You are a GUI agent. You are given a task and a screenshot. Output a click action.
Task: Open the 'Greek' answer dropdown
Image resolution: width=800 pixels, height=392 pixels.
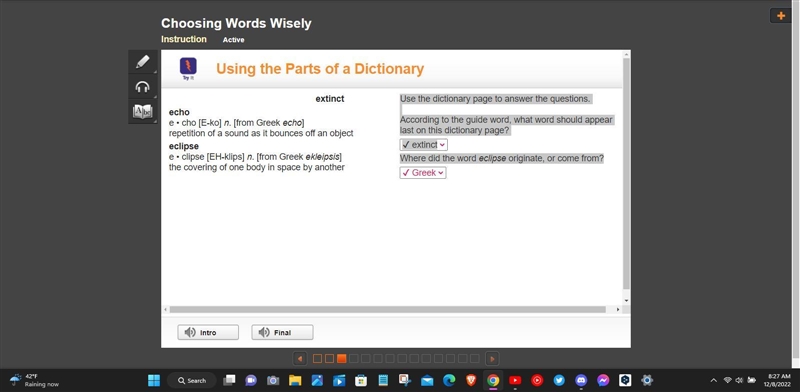pos(423,173)
